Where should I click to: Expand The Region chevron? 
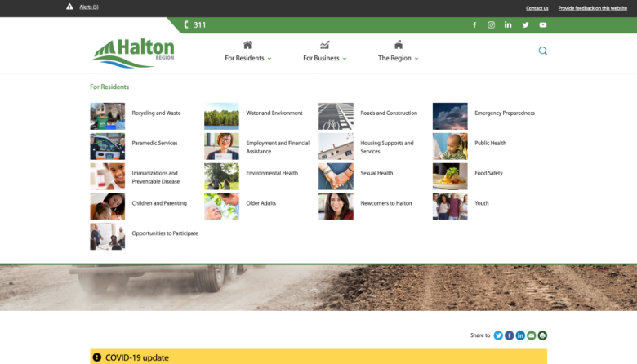[416, 59]
